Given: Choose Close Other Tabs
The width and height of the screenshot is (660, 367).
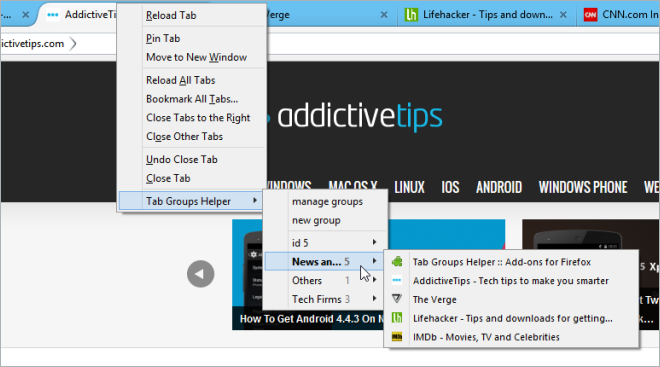Looking at the screenshot, I should pyautogui.click(x=184, y=136).
